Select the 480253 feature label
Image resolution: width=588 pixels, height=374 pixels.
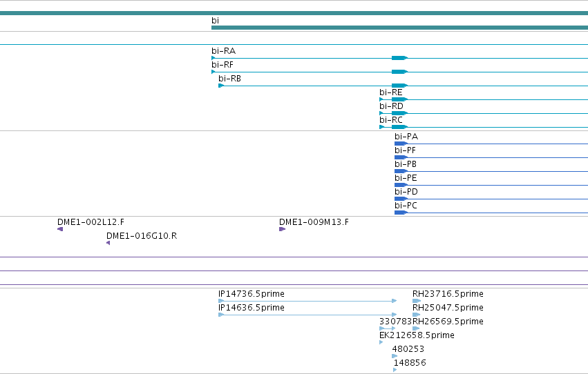408,350
